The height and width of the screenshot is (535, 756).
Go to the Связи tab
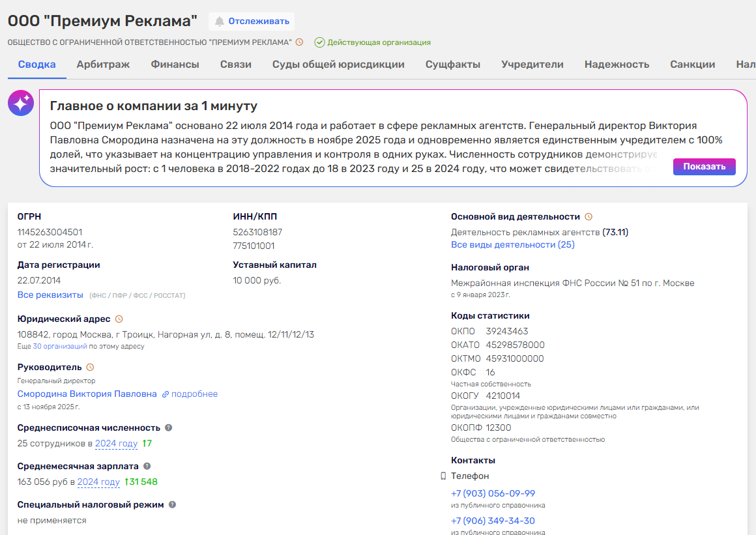(x=236, y=65)
